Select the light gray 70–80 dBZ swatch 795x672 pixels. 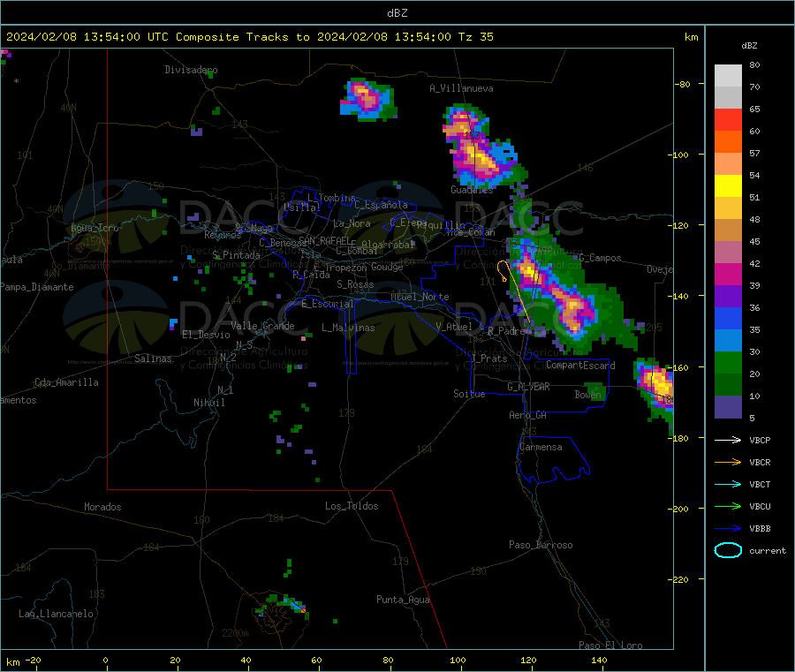(728, 76)
